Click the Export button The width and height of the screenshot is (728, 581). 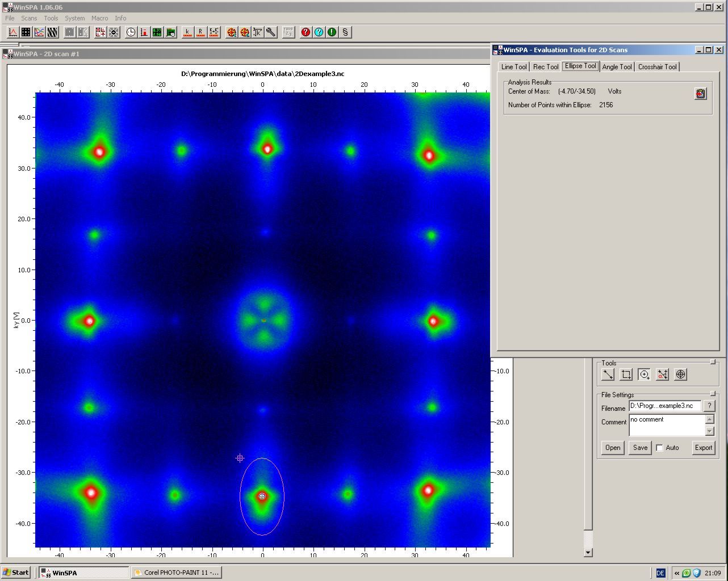pos(703,448)
